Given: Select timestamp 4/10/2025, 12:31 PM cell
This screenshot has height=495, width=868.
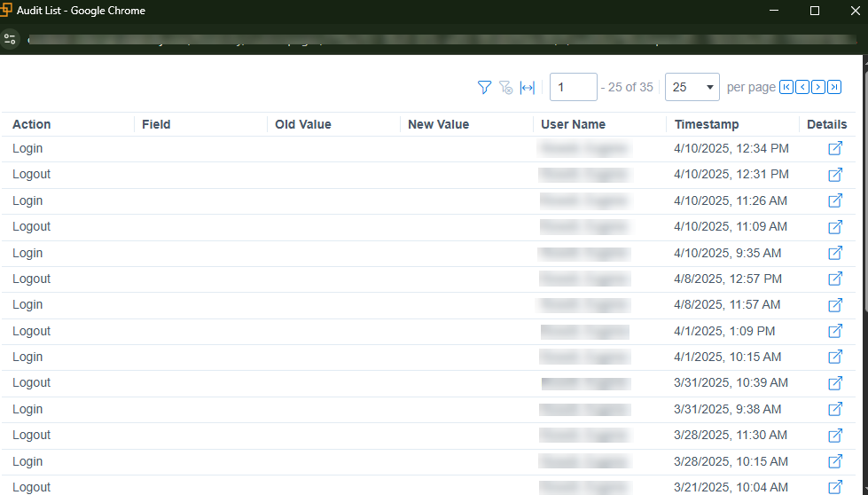Looking at the screenshot, I should click(731, 175).
